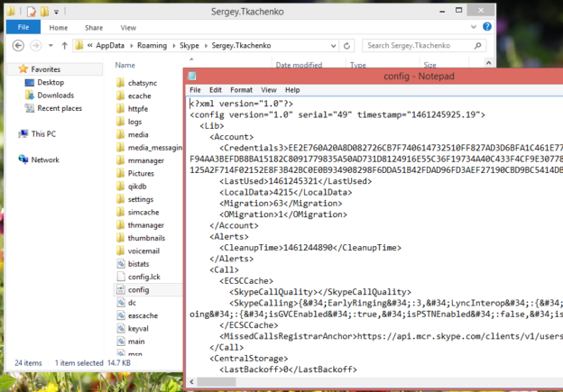
Task: Open Explorer Help icon
Action: tap(487, 26)
